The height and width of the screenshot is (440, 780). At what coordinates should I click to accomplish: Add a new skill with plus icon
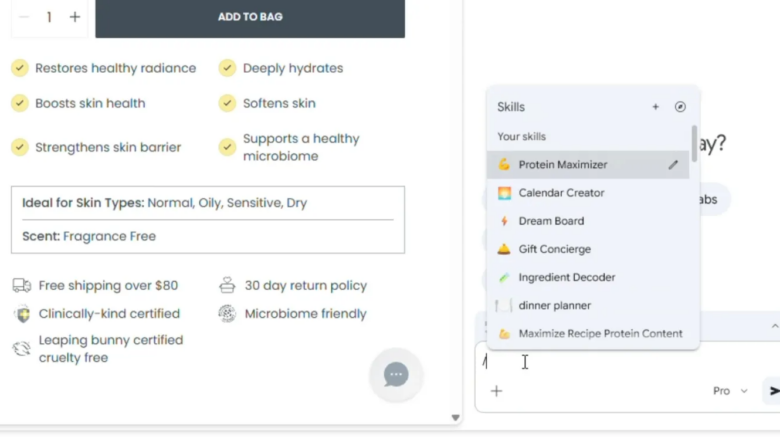tap(656, 107)
